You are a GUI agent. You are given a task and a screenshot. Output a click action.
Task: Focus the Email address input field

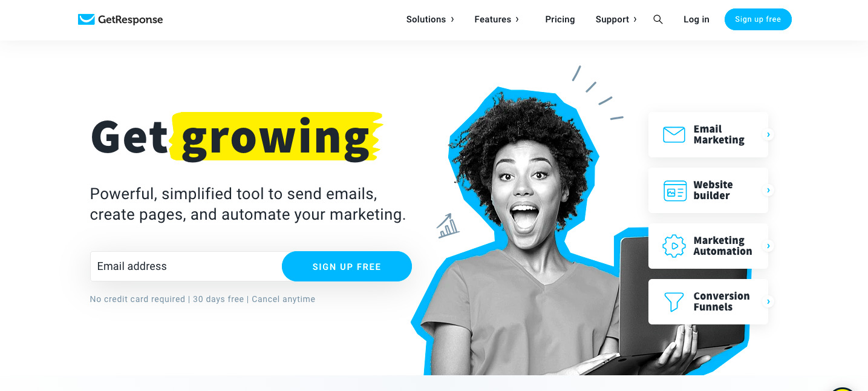[186, 266]
